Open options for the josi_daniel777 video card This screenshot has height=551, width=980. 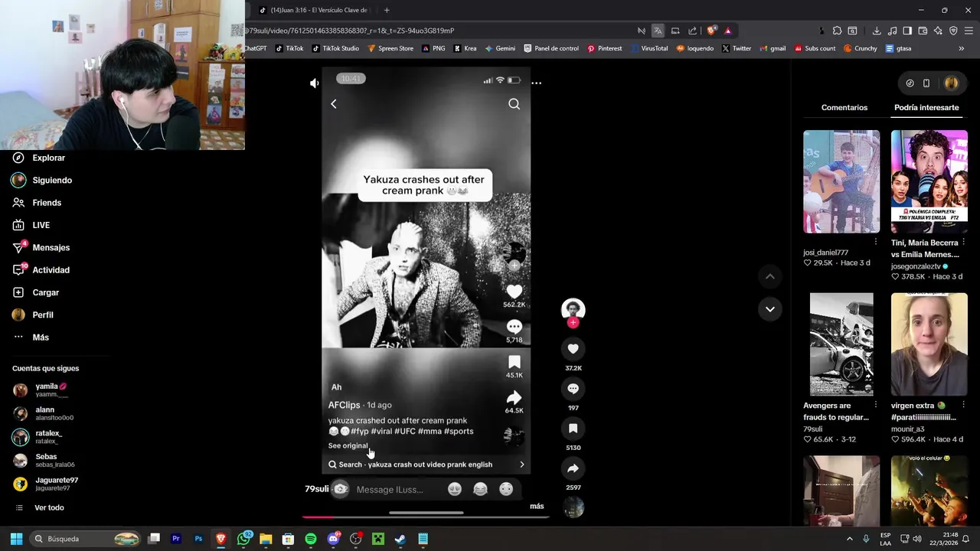pos(876,242)
